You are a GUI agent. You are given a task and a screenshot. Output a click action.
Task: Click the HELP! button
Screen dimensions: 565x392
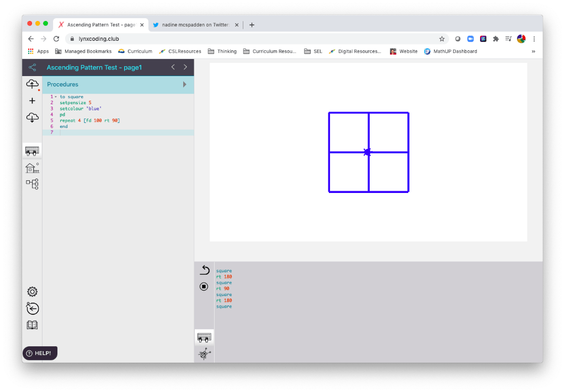(x=39, y=353)
